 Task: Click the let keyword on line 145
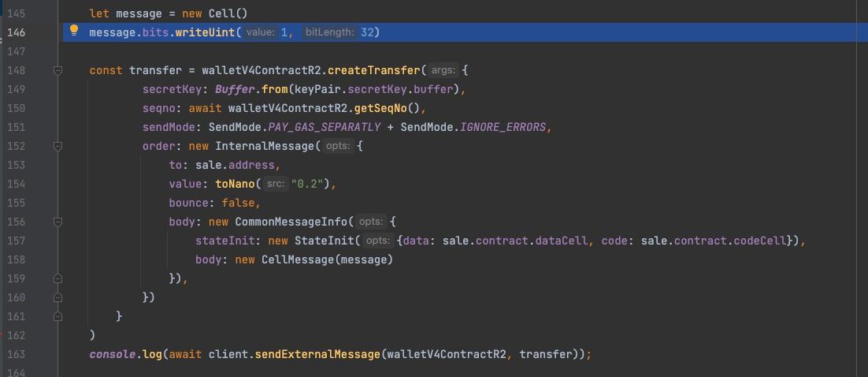(x=100, y=13)
